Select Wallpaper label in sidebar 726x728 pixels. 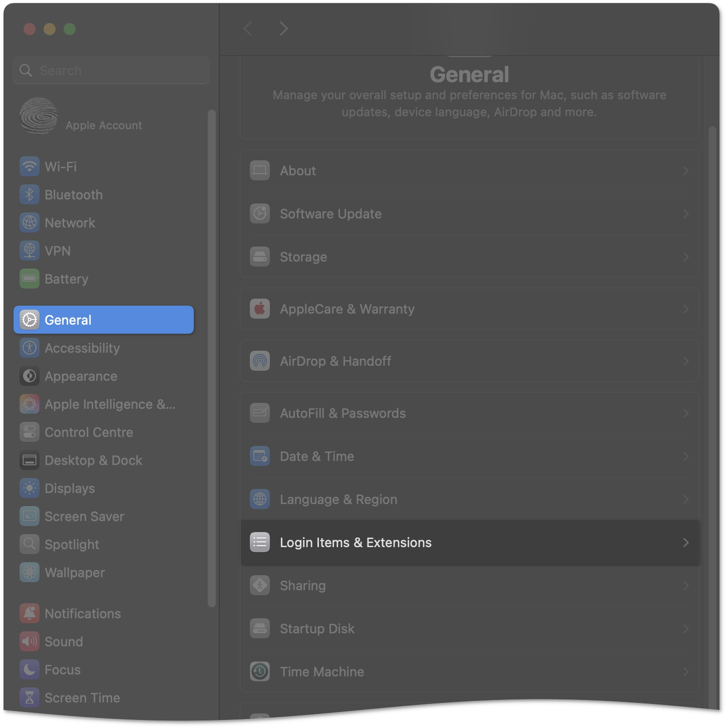click(x=75, y=573)
